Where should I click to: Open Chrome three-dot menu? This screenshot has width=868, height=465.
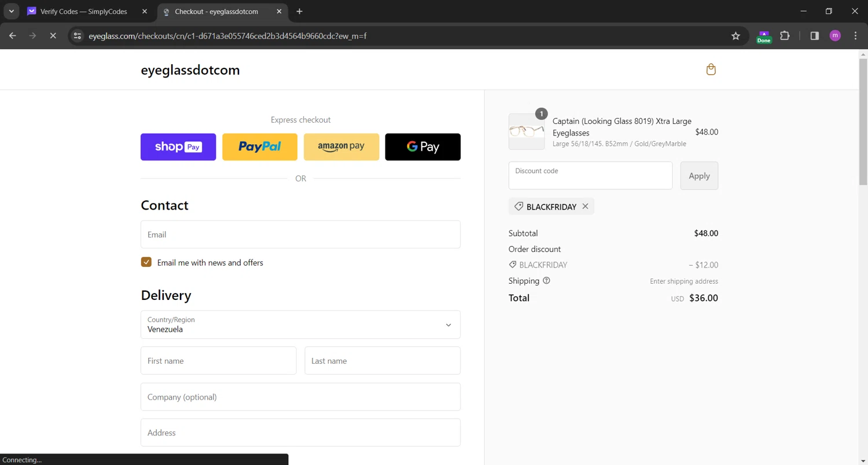pyautogui.click(x=855, y=36)
